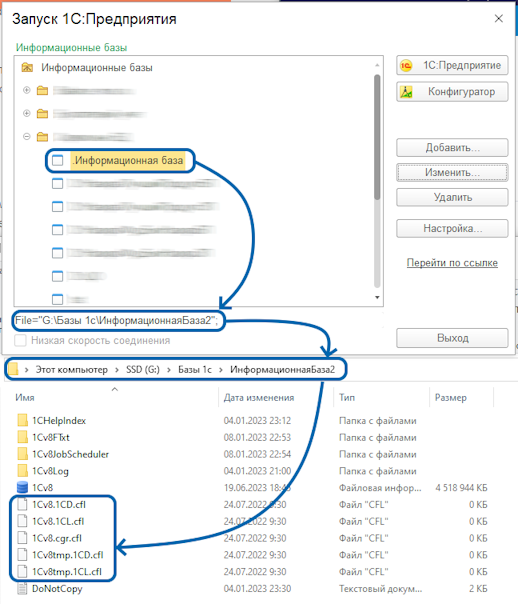Click Базы 1с breadcrumb segment

click(195, 370)
